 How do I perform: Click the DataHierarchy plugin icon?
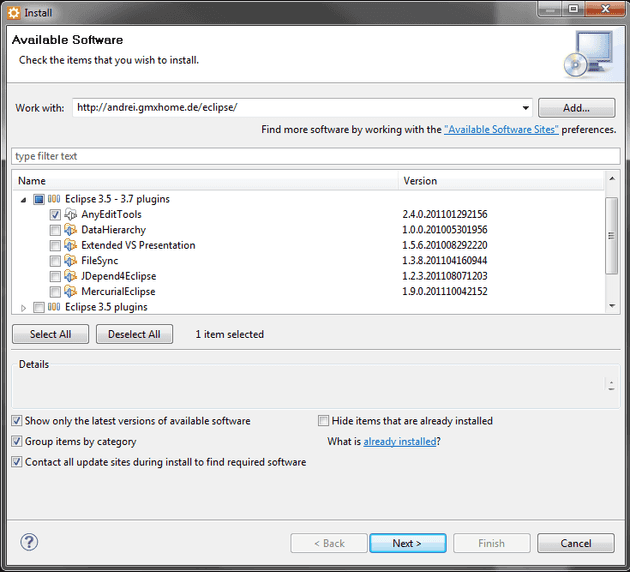[71, 230]
